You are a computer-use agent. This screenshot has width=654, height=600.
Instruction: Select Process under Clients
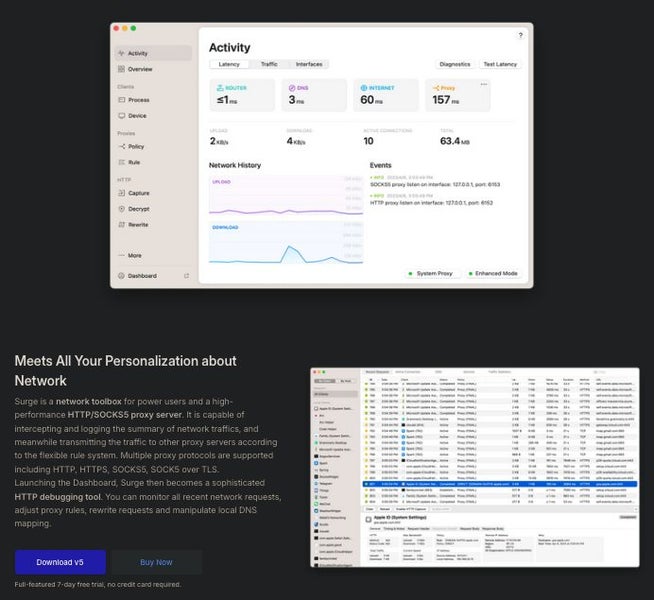click(153, 100)
